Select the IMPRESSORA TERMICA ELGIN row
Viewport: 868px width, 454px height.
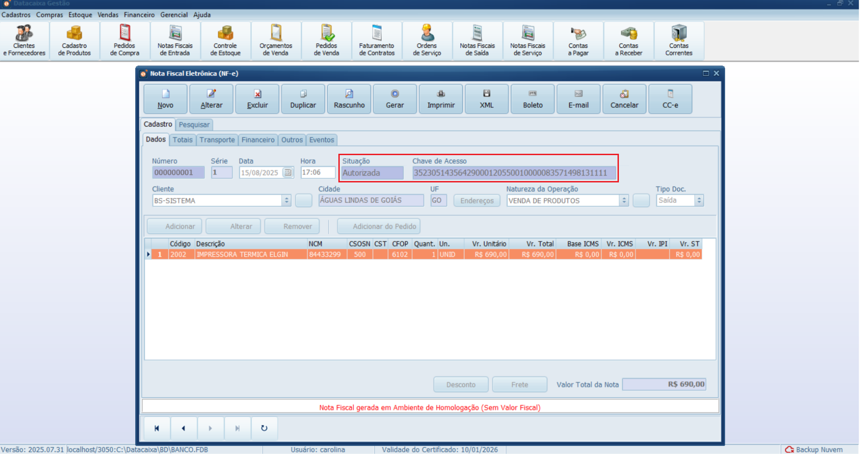tap(242, 255)
